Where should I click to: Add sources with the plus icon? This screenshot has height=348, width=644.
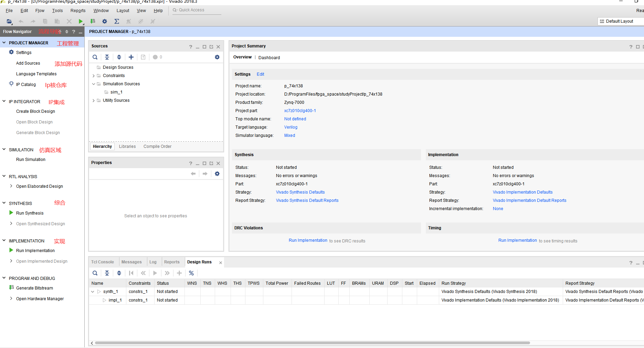(x=131, y=57)
